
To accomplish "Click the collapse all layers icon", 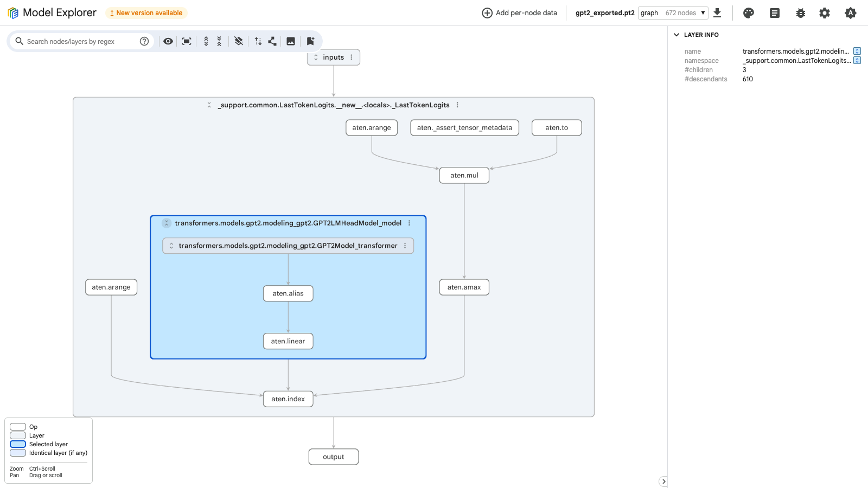I will pos(219,41).
